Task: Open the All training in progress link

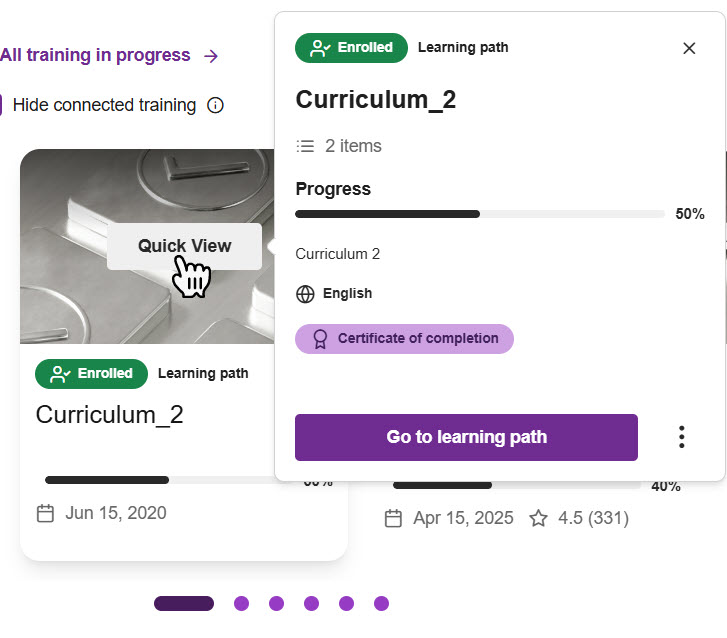Action: coord(95,55)
